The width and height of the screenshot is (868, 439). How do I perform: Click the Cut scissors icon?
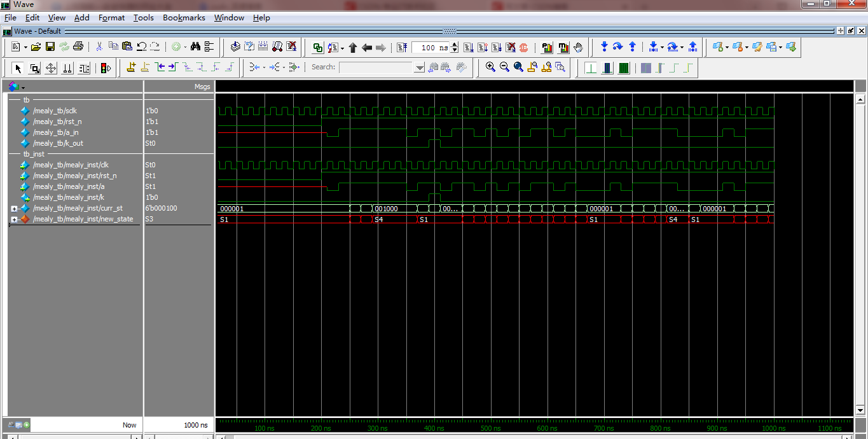tap(99, 47)
